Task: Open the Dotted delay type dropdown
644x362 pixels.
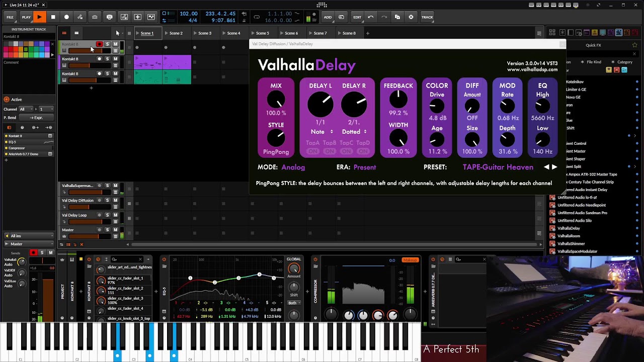Action: click(x=354, y=132)
